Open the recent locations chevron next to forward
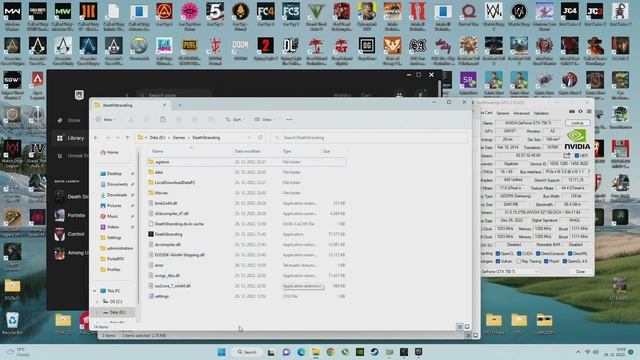 pos(118,138)
